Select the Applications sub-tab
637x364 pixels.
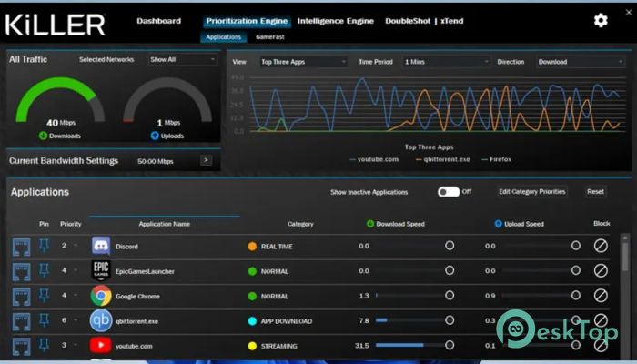(x=224, y=37)
